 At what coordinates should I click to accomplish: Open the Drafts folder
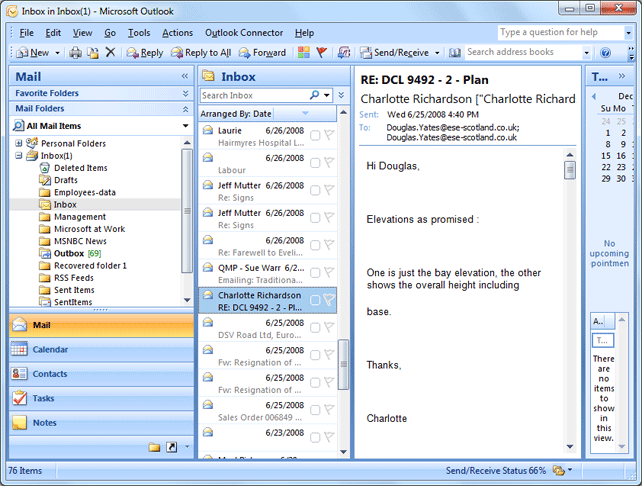tap(66, 180)
